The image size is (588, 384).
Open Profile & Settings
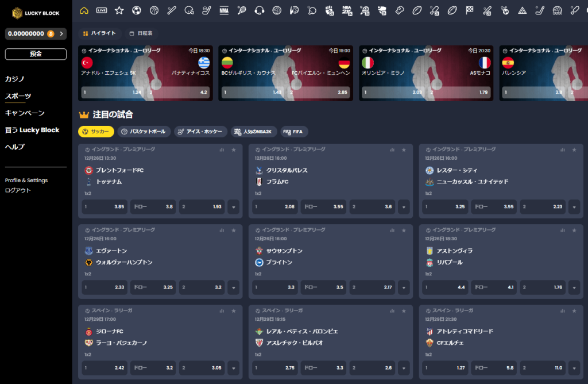pyautogui.click(x=26, y=181)
